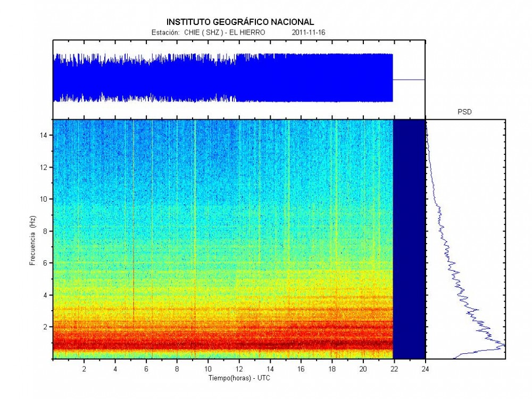Click the PSD panel heading

(464, 112)
